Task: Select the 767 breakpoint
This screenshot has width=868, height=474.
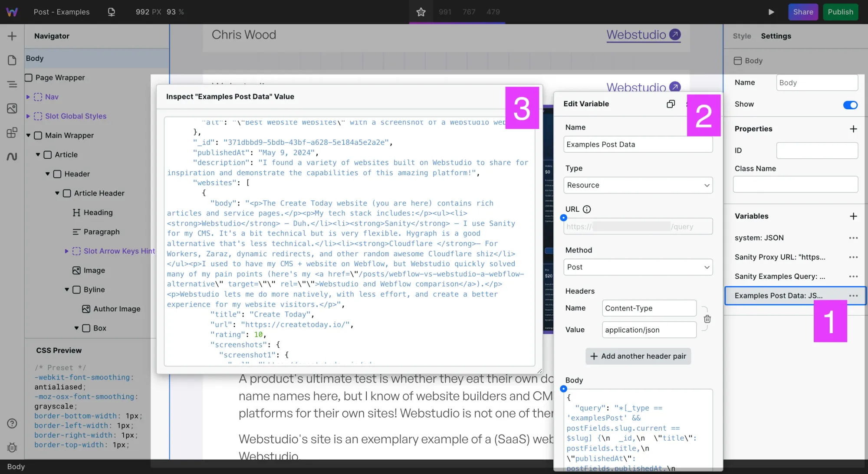Action: click(x=470, y=12)
